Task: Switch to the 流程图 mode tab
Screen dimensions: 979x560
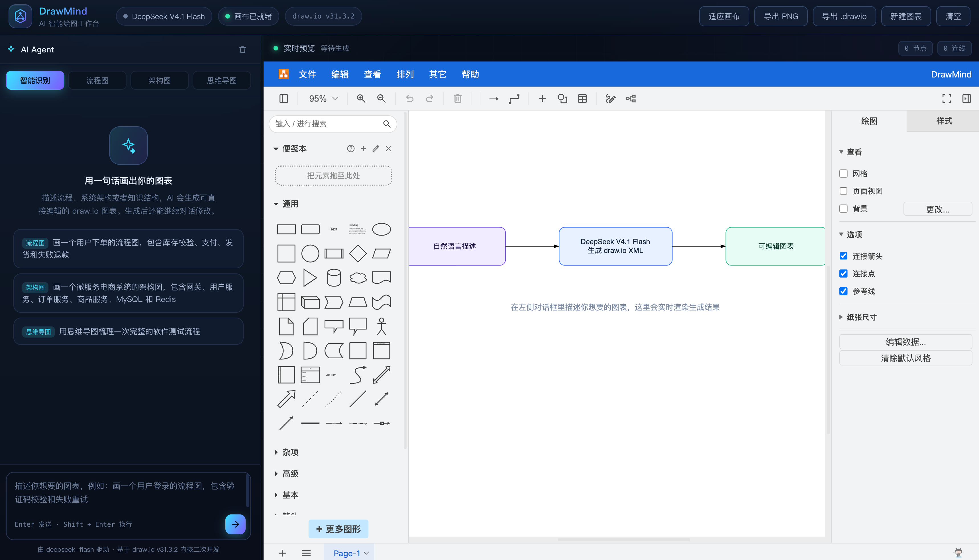Action: 97,80
